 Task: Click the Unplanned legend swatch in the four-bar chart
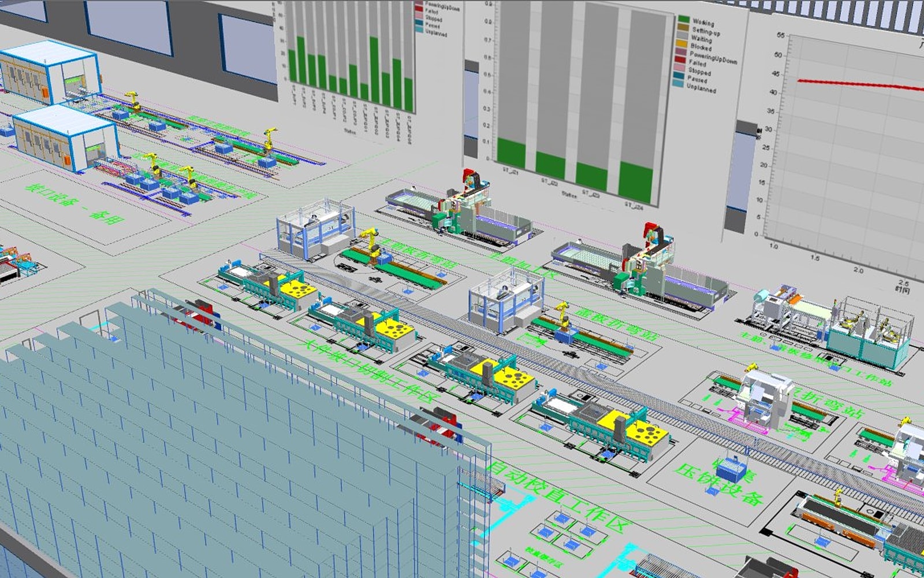click(679, 83)
